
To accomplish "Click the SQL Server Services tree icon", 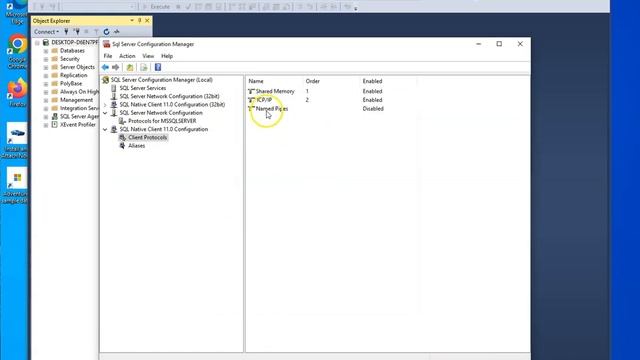I will pyautogui.click(x=114, y=88).
